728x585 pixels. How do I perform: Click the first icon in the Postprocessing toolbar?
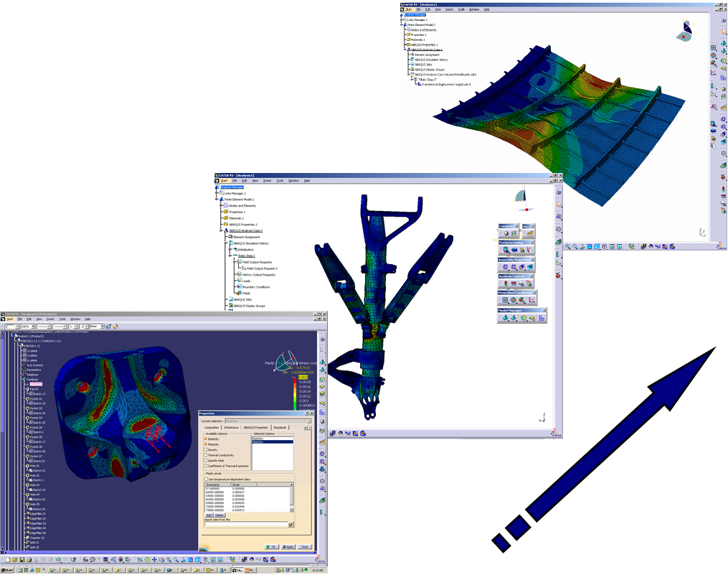pos(506,250)
